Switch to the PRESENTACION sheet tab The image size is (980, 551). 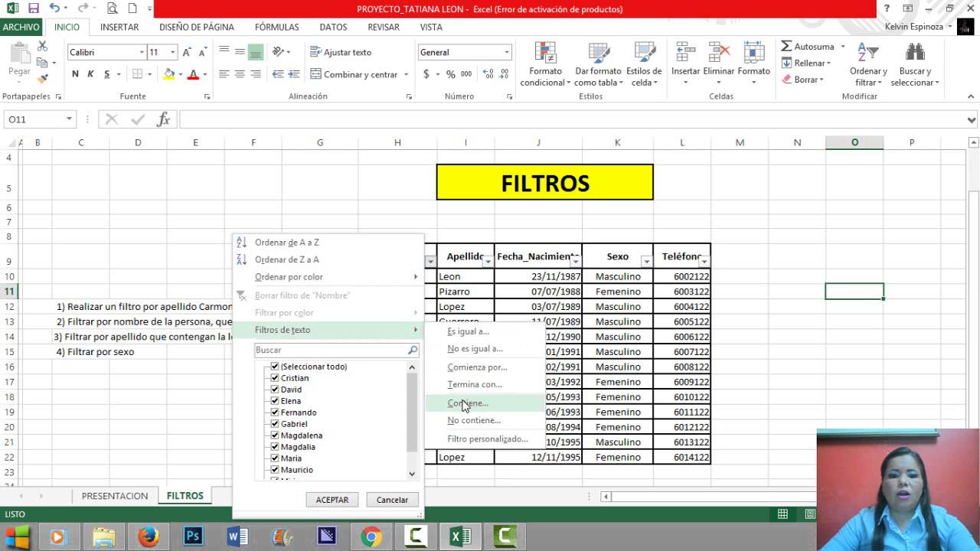pos(115,496)
